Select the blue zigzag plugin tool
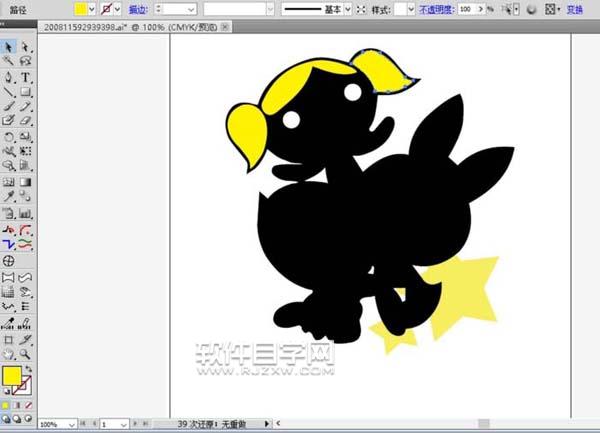Image resolution: width=600 pixels, height=433 pixels. pos(8,244)
